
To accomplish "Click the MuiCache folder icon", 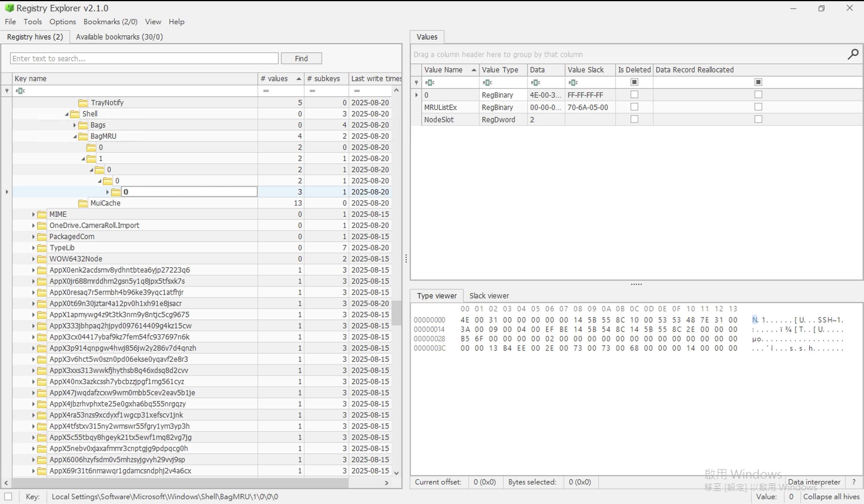I will click(83, 203).
